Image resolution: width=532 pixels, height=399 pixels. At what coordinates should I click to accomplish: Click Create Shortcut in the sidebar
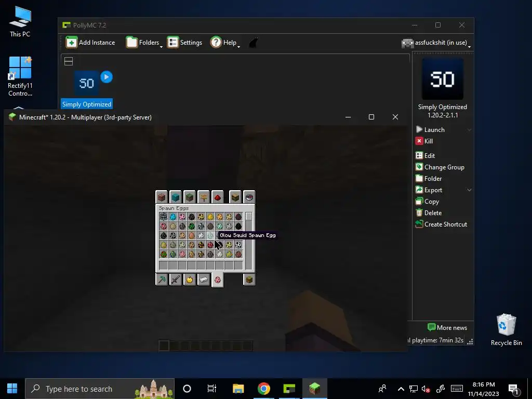click(x=442, y=224)
